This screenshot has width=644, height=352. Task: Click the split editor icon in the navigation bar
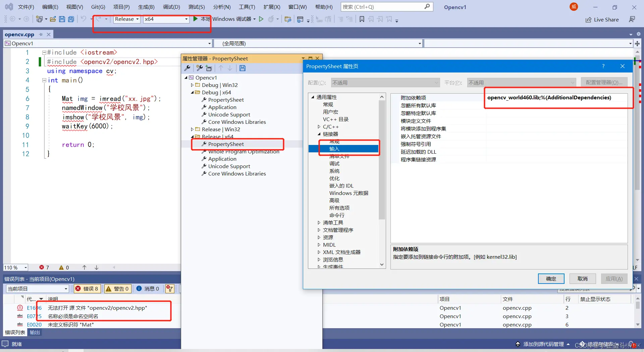pos(637,43)
